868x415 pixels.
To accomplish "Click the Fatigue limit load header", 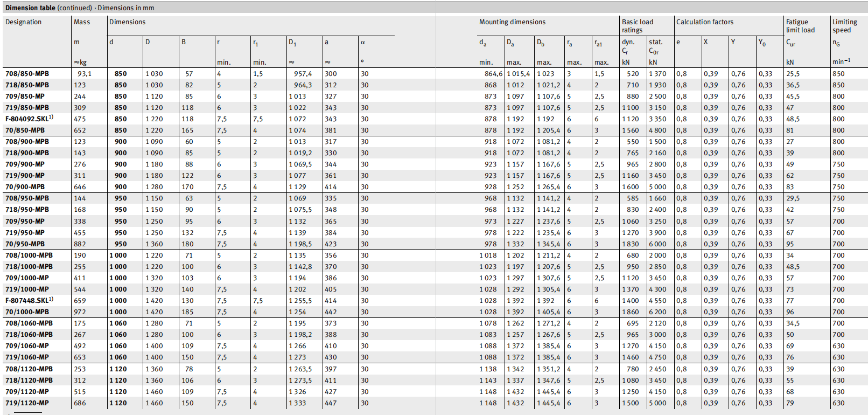I will 800,26.
